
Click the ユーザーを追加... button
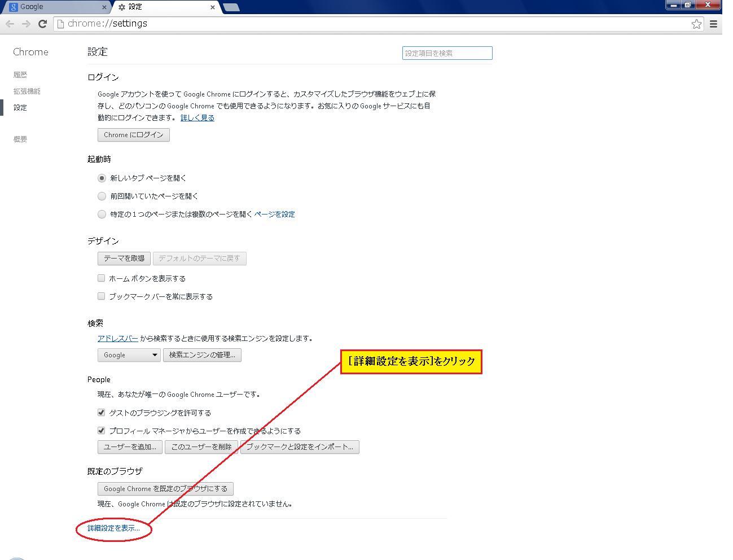coord(130,447)
